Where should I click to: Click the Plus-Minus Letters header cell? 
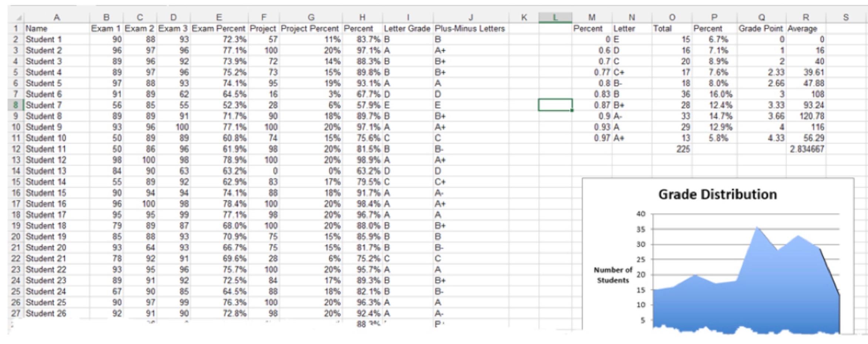471,28
